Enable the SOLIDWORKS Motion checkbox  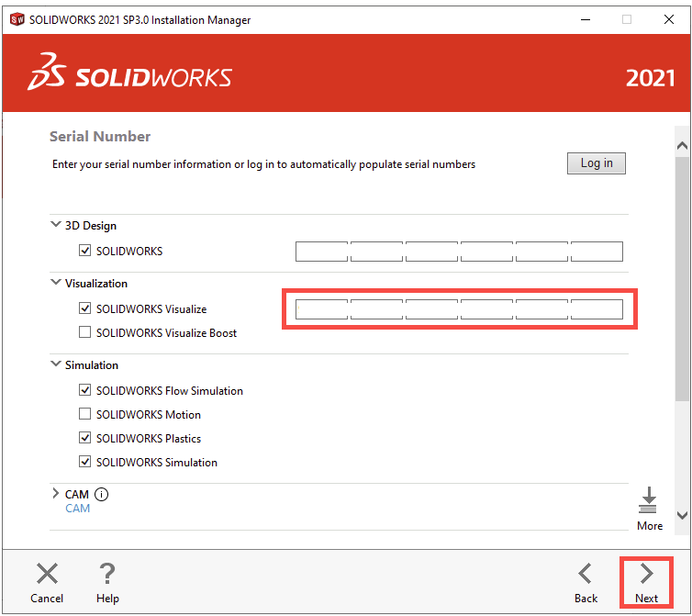pyautogui.click(x=85, y=415)
